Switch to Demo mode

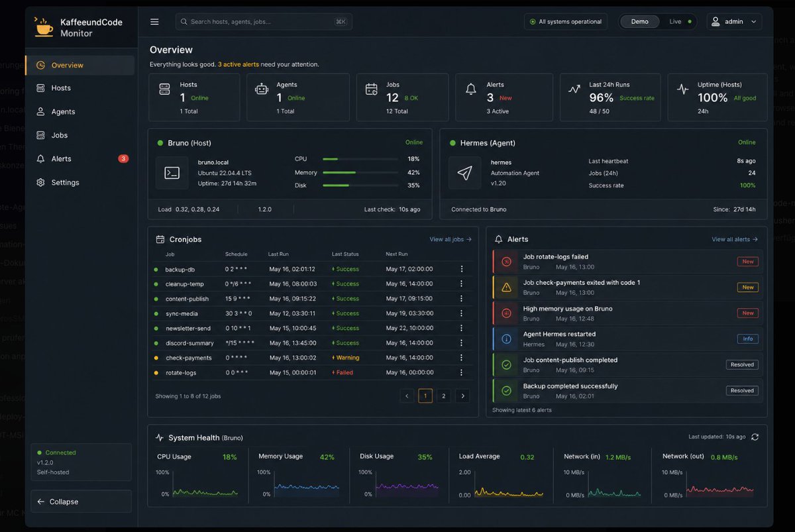pos(640,22)
